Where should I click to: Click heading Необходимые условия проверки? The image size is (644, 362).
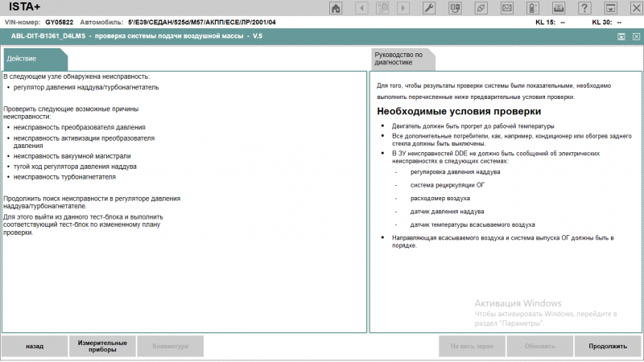point(459,111)
